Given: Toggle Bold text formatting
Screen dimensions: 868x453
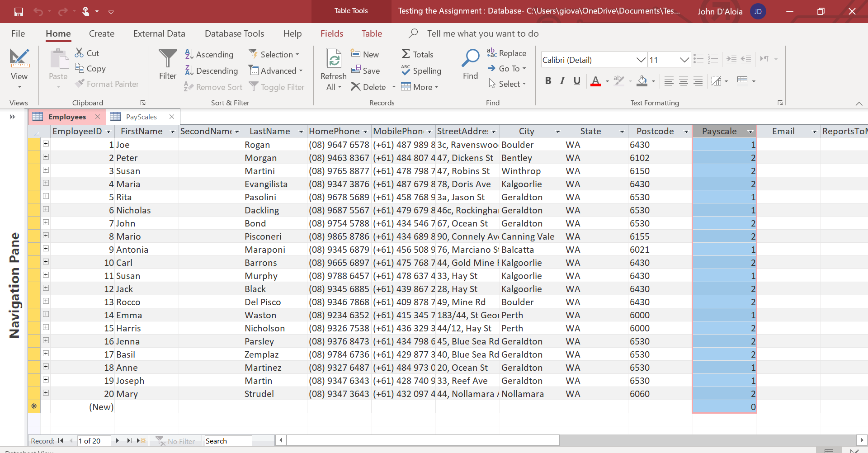Looking at the screenshot, I should [548, 81].
